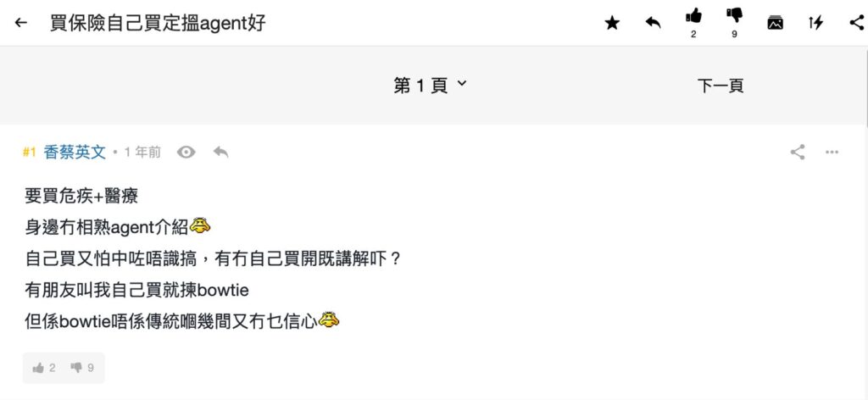Share the thread from the top-right icon
Viewport: 868px width, 400px height.
point(856,23)
